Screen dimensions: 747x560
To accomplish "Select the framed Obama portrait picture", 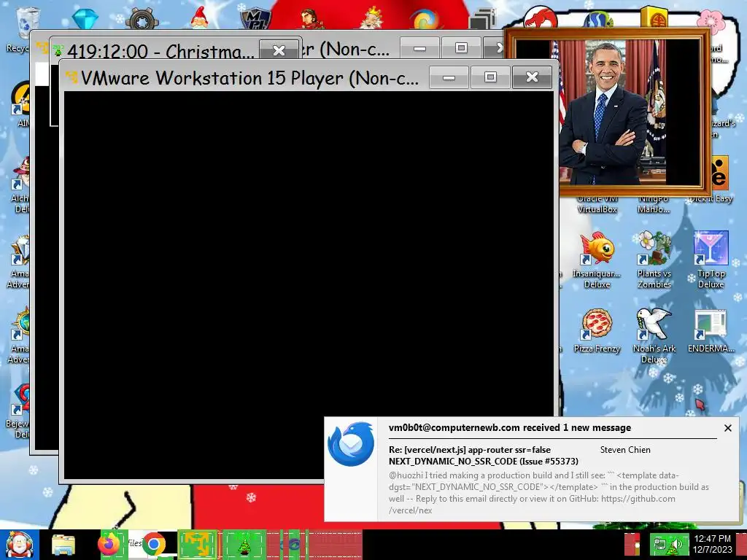I will pyautogui.click(x=608, y=112).
